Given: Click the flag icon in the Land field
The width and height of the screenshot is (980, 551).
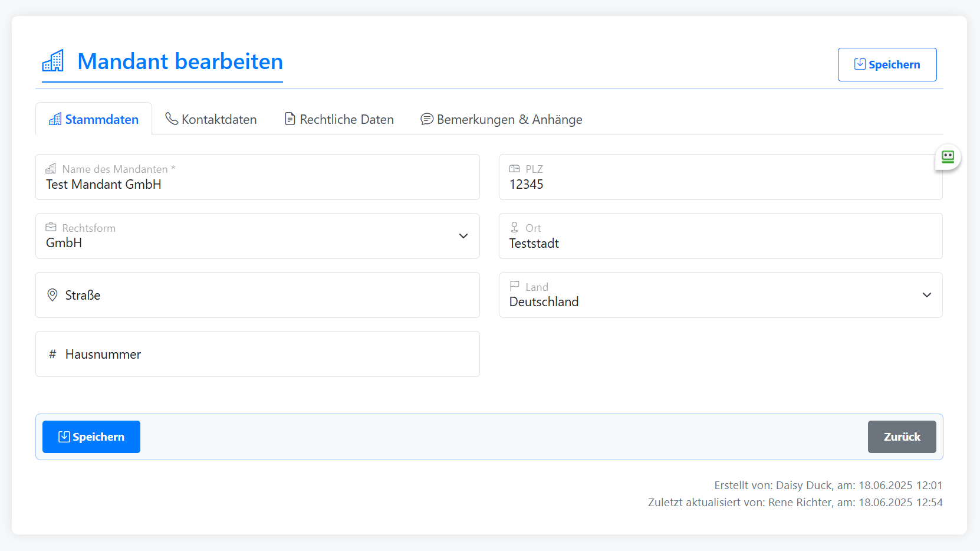Looking at the screenshot, I should click(x=515, y=286).
